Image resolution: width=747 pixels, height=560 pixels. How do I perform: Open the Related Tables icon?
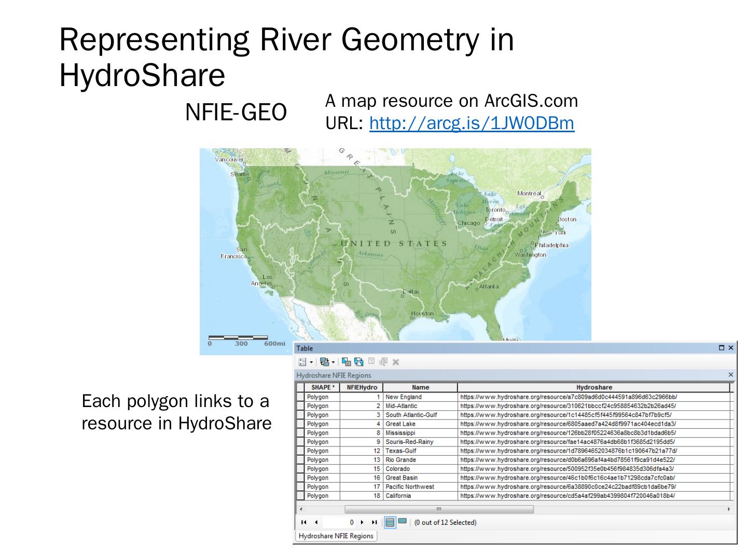(324, 362)
